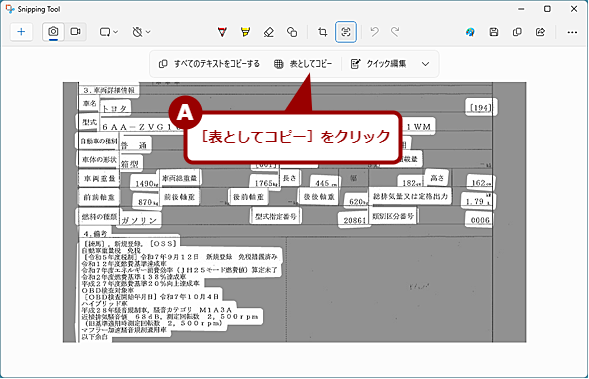Click すべてのテキストをコピーする button
The image size is (589, 379).
click(x=209, y=64)
